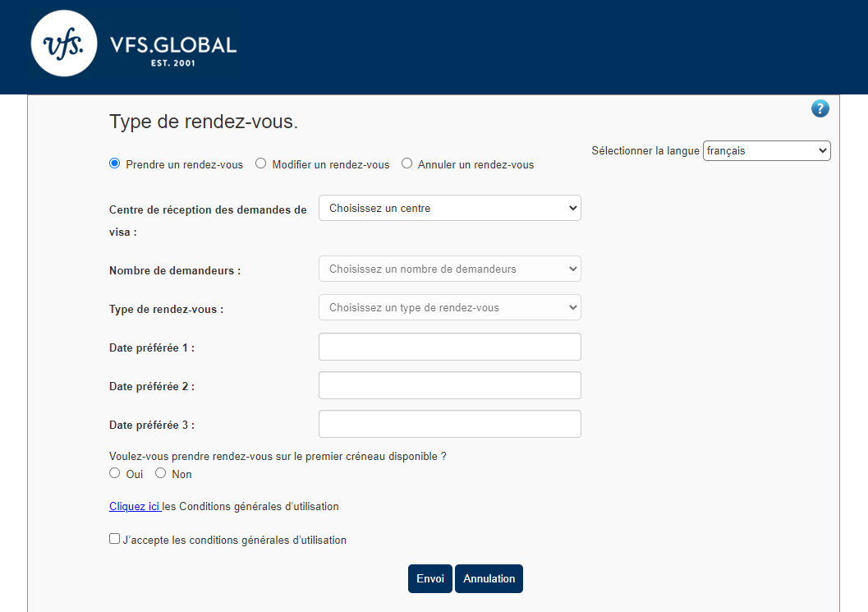Focus the "Date préférée 2" input field
Image resolution: width=868 pixels, height=612 pixels.
tap(449, 385)
